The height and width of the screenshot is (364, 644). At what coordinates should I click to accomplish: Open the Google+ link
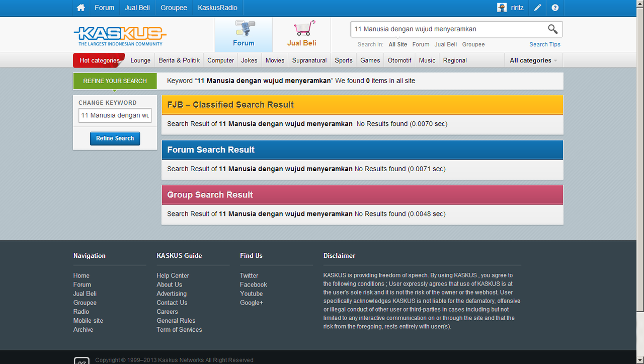[x=252, y=303]
